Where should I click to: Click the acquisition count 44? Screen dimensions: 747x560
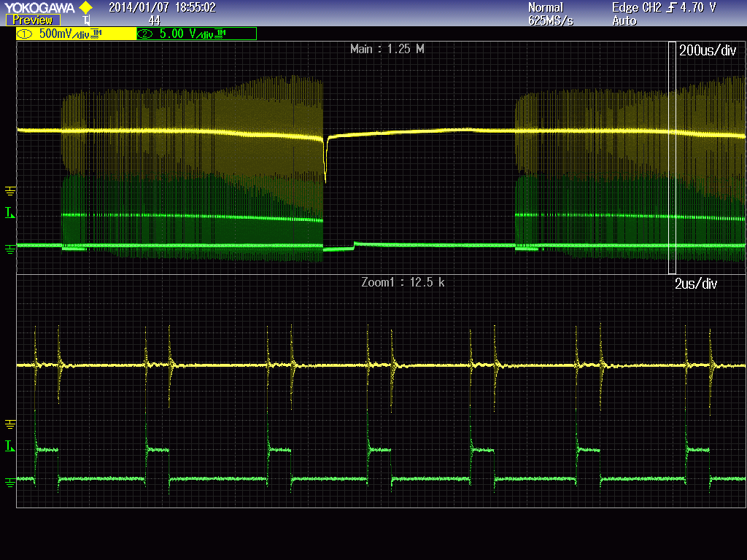point(155,20)
